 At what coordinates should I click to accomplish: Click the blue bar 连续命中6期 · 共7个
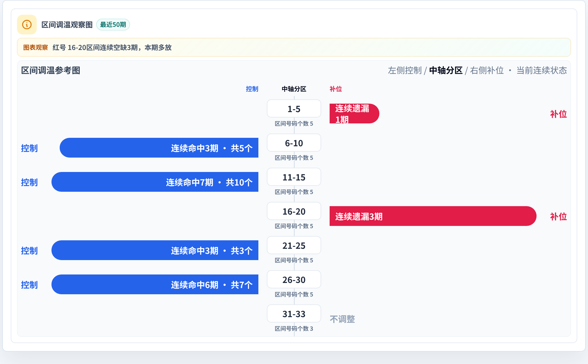tap(155, 284)
